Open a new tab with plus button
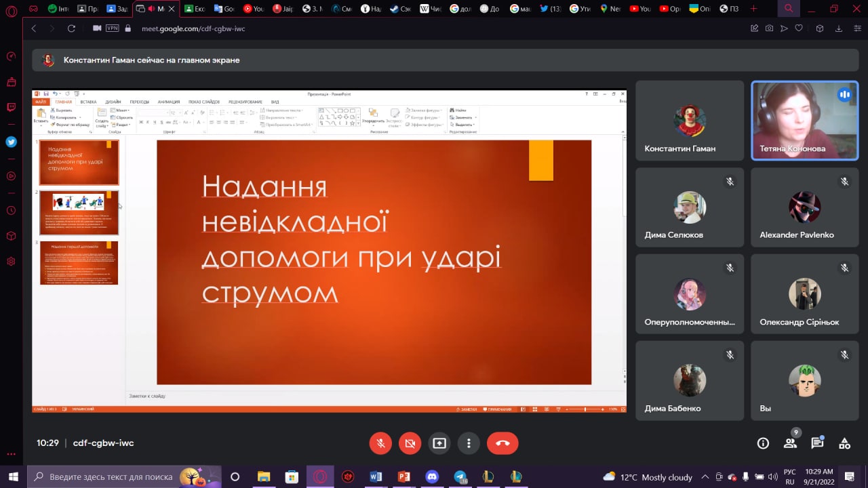This screenshot has height=488, width=868. point(754,9)
